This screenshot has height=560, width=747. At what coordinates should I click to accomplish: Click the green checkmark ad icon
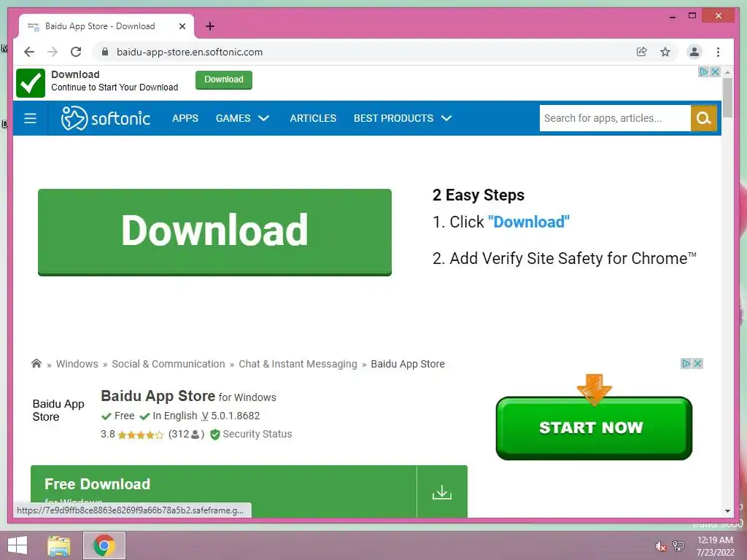point(31,83)
